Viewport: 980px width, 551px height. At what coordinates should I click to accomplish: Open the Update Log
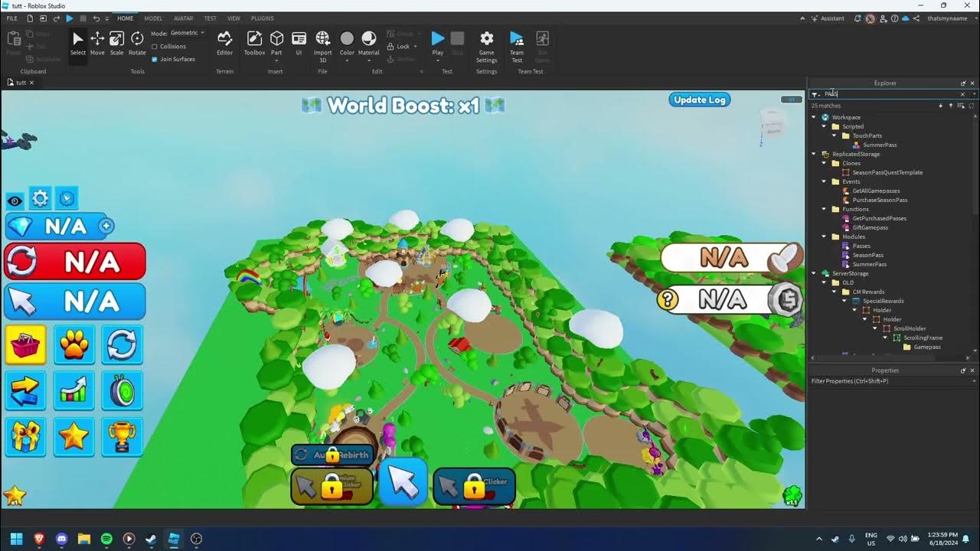coord(699,99)
